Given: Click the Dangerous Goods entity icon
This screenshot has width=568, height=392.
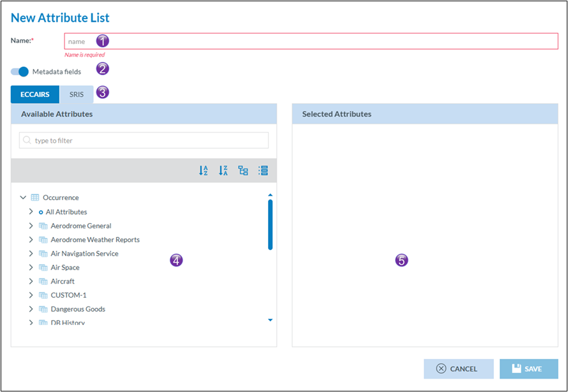Looking at the screenshot, I should coord(43,309).
